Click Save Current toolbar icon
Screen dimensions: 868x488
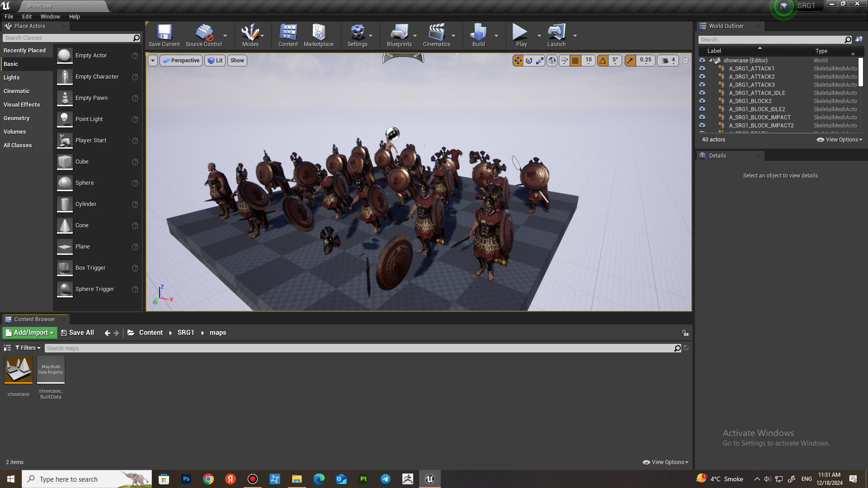pos(164,36)
